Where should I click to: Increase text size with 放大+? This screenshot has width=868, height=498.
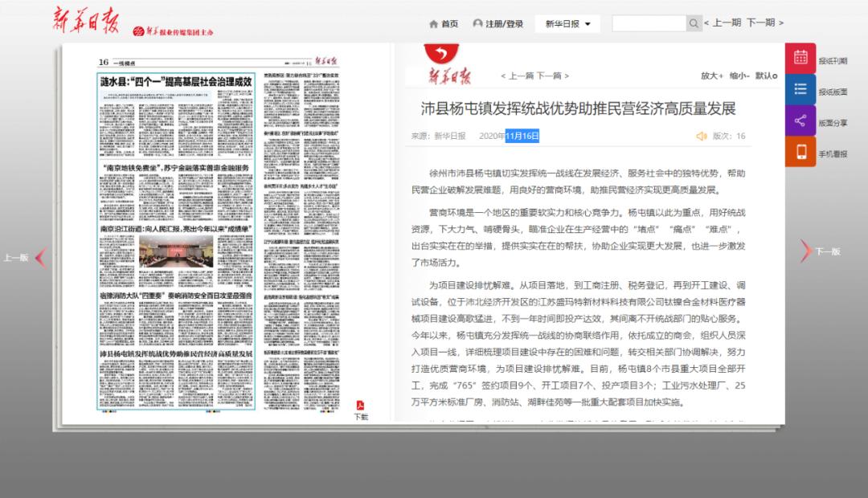pyautogui.click(x=711, y=76)
